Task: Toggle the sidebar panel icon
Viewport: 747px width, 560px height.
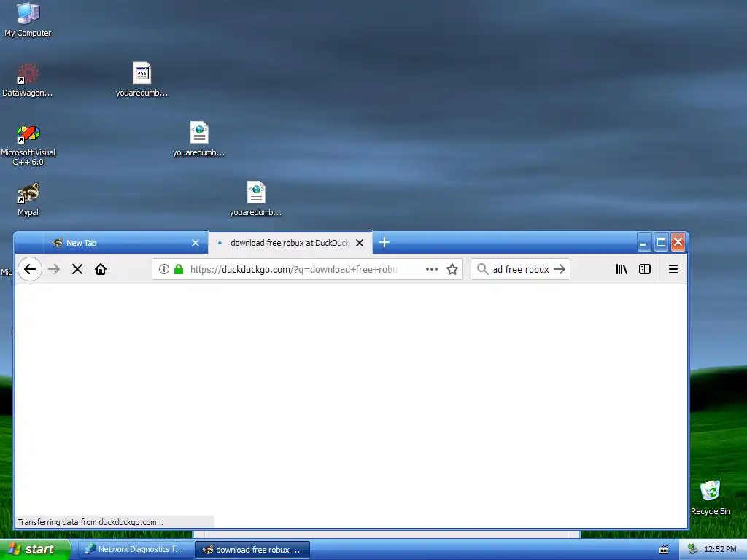Action: point(645,269)
